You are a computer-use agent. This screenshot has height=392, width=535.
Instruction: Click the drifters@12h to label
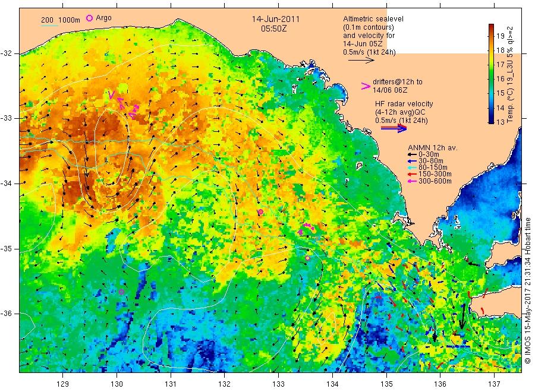[x=398, y=82]
